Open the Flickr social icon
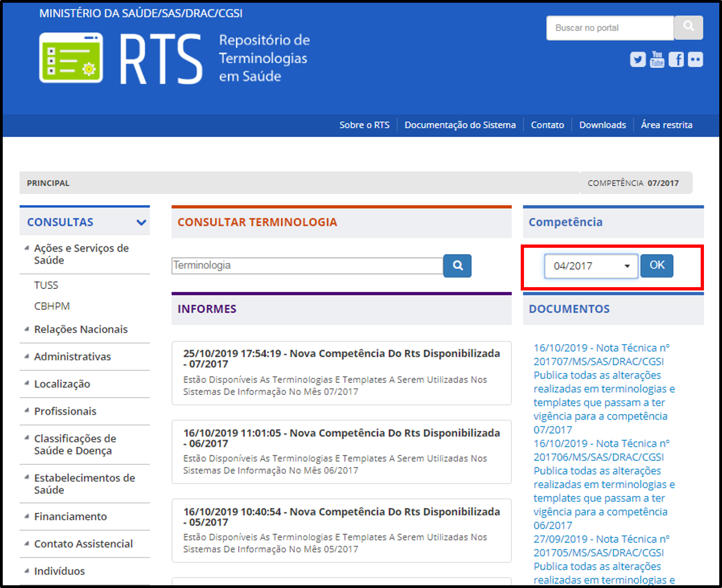Screen dimensions: 722x588 click(x=695, y=59)
